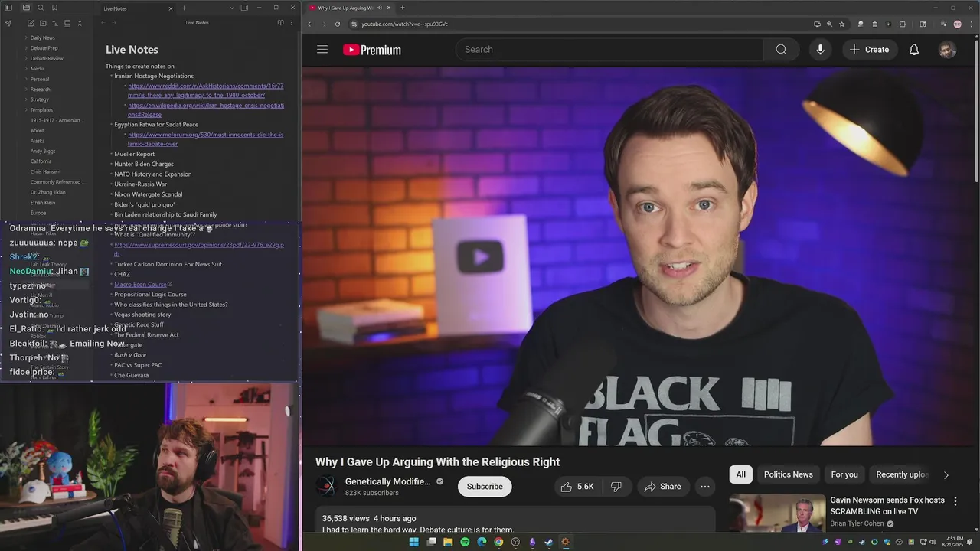
Task: Open the Windows Start menu
Action: pos(414,542)
